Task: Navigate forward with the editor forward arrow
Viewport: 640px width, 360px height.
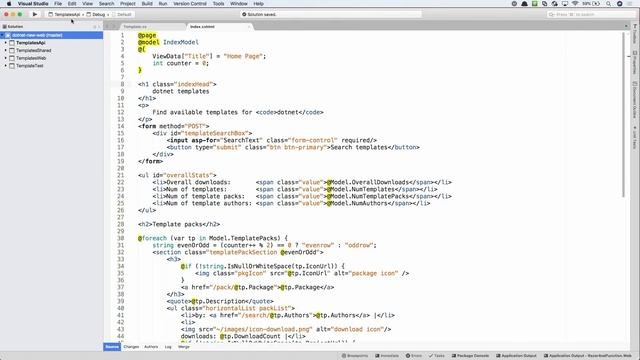Action: pyautogui.click(x=115, y=27)
